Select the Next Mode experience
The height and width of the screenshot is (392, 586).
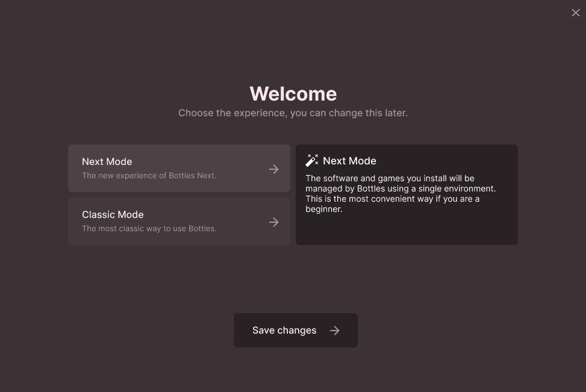[179, 168]
